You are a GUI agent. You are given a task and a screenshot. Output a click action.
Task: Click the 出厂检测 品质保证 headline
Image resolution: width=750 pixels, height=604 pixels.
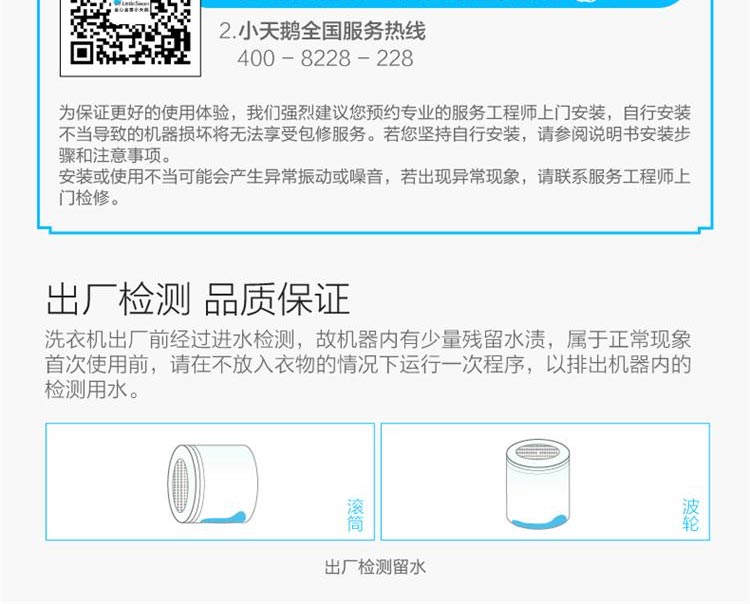[x=198, y=299]
